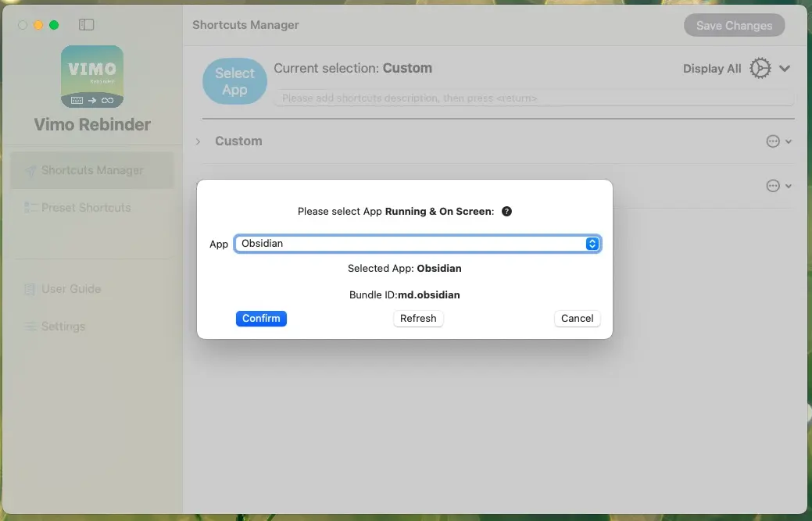Click the Save Changes button
This screenshot has height=521, width=812.
[x=734, y=26]
